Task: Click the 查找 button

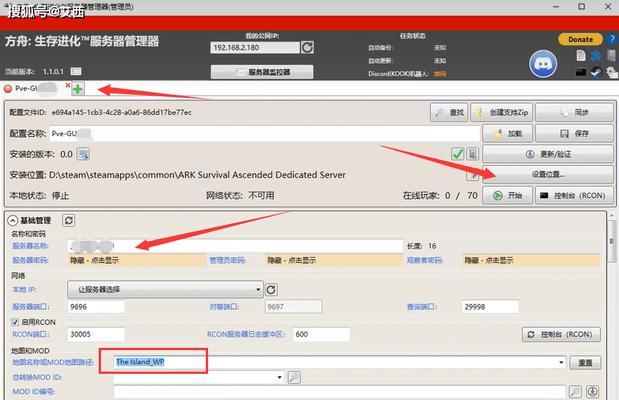Action: point(449,113)
